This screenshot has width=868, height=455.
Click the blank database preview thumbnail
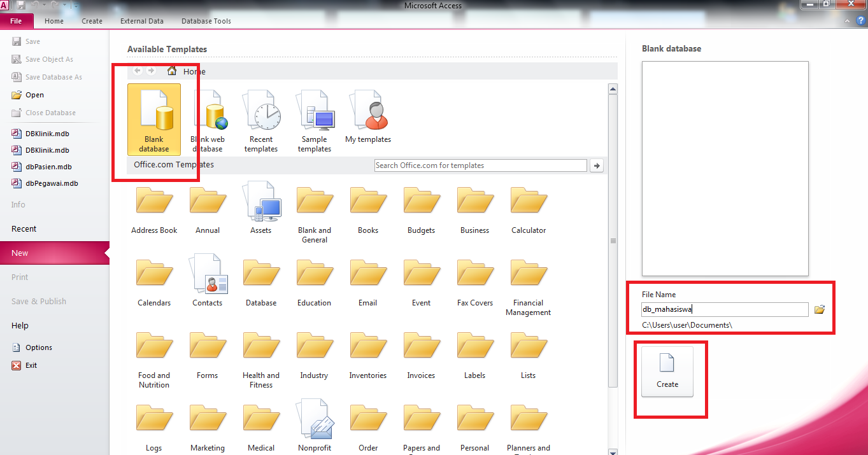(x=725, y=168)
